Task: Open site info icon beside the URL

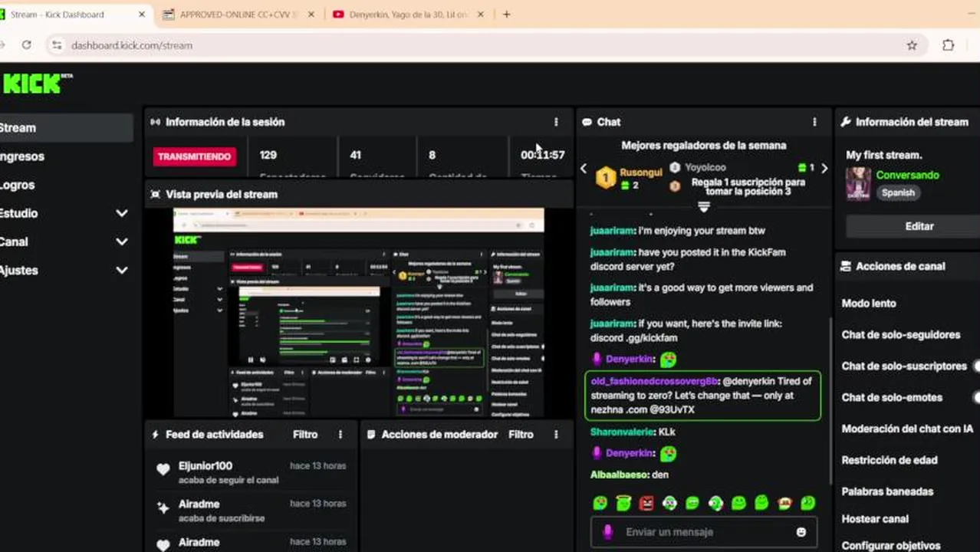Action: [56, 45]
